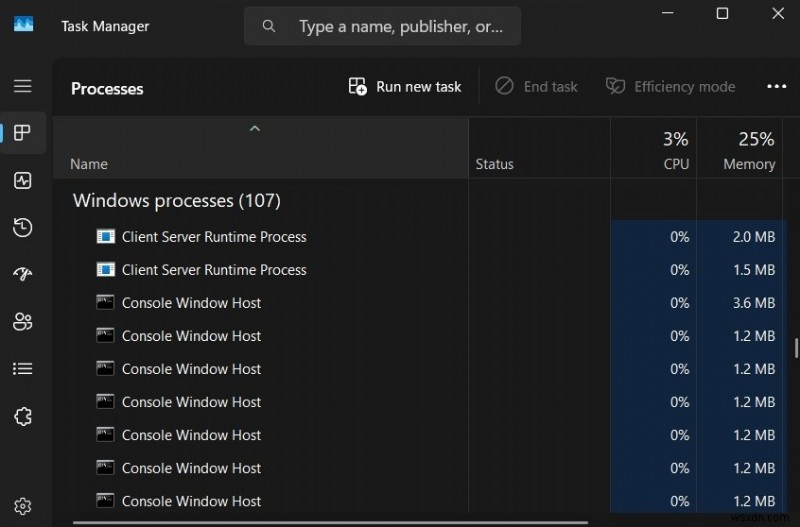Open the hamburger navigation menu
Viewport: 800px width, 527px height.
click(x=22, y=86)
